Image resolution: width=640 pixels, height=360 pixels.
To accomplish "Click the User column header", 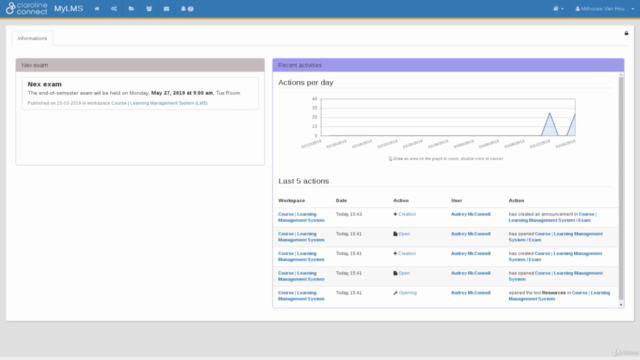I will tap(456, 200).
